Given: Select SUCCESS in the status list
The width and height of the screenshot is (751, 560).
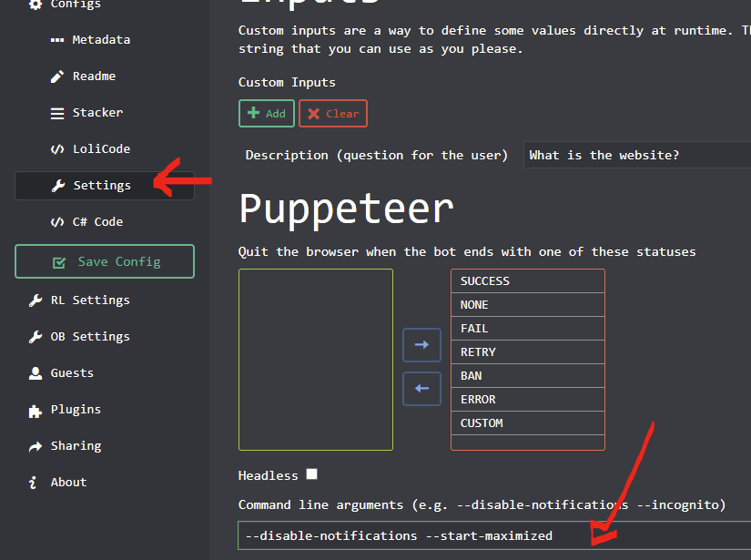Looking at the screenshot, I should pos(528,281).
